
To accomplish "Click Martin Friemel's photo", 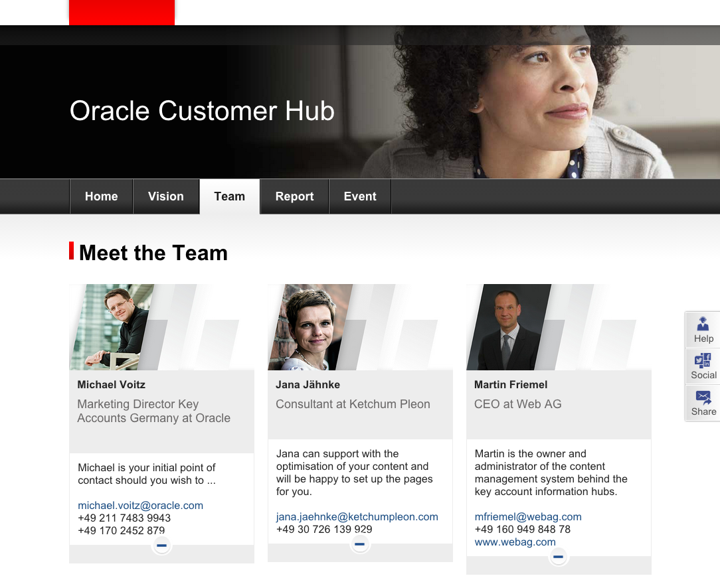I will tap(509, 327).
